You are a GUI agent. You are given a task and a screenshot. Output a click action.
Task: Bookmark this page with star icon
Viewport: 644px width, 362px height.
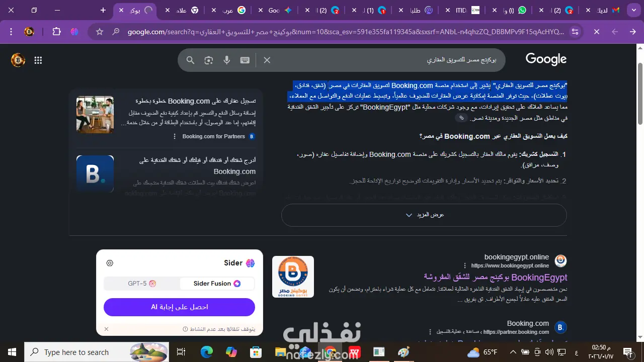100,32
